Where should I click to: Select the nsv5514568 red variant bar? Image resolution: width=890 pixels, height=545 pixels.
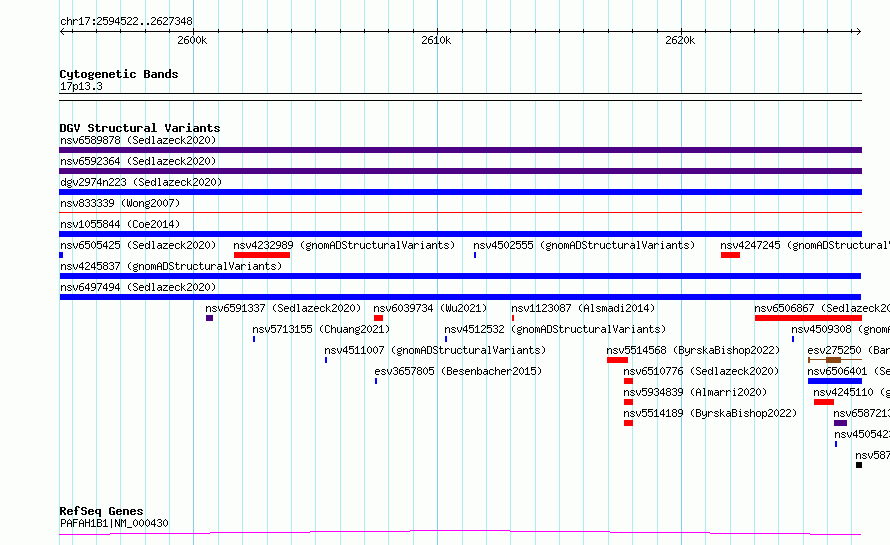[x=617, y=360]
